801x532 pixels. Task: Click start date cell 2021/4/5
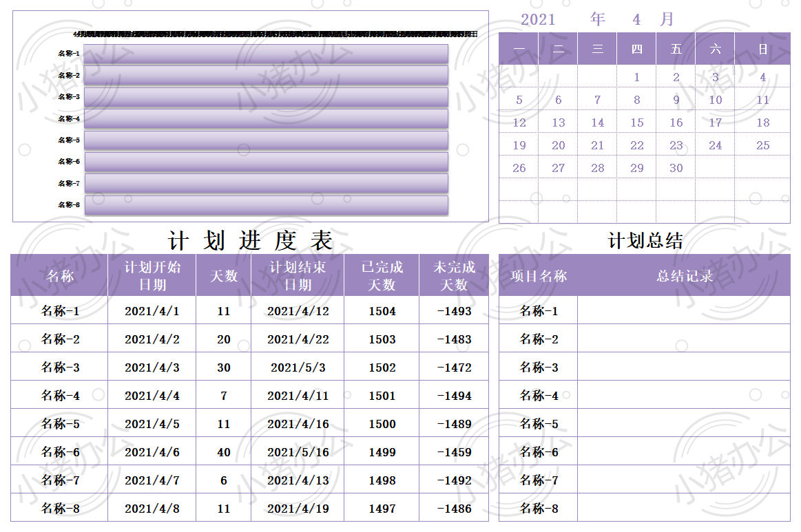[152, 424]
